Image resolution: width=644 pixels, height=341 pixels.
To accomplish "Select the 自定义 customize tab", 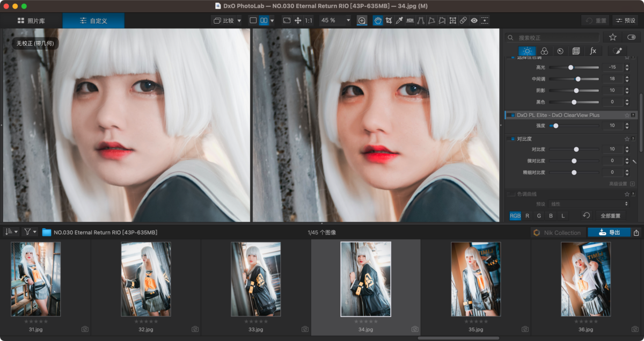I will (93, 20).
